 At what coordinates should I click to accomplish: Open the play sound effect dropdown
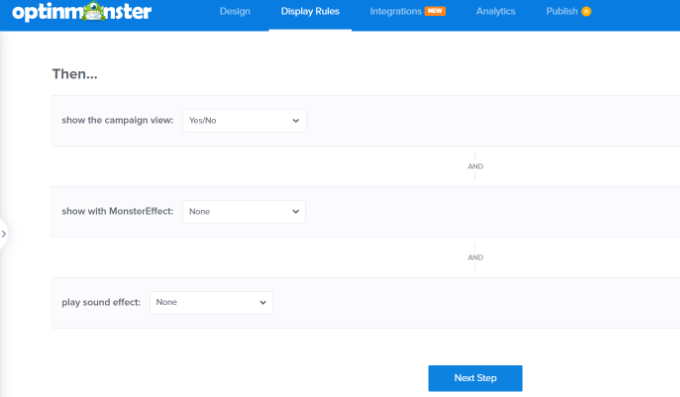coord(211,302)
